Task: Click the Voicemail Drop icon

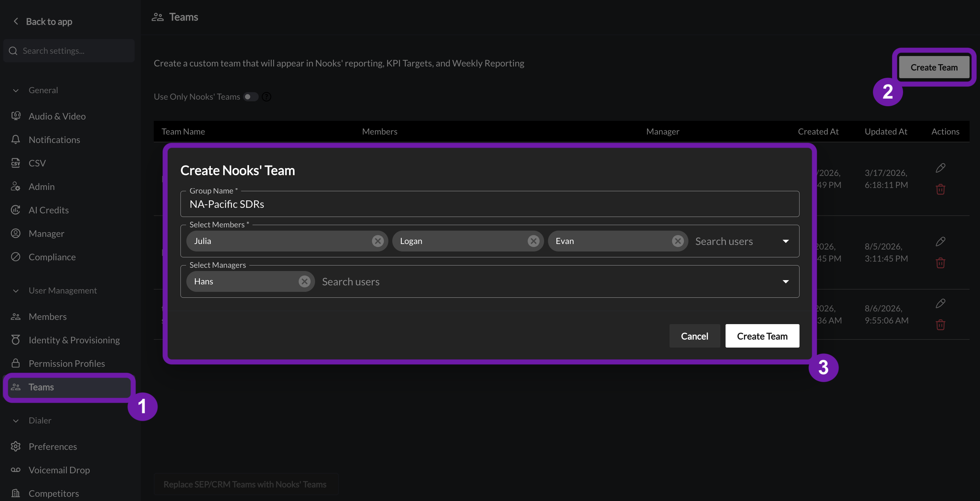Action: click(16, 470)
